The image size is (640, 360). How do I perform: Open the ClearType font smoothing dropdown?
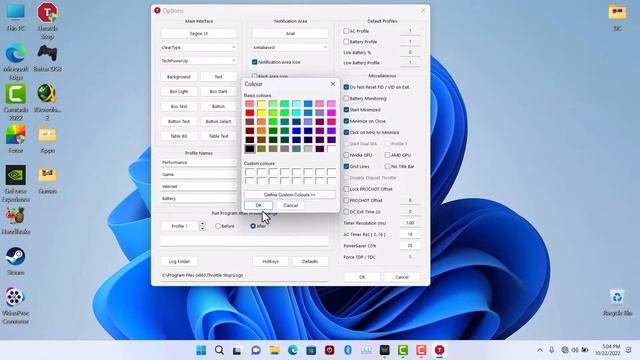198,47
